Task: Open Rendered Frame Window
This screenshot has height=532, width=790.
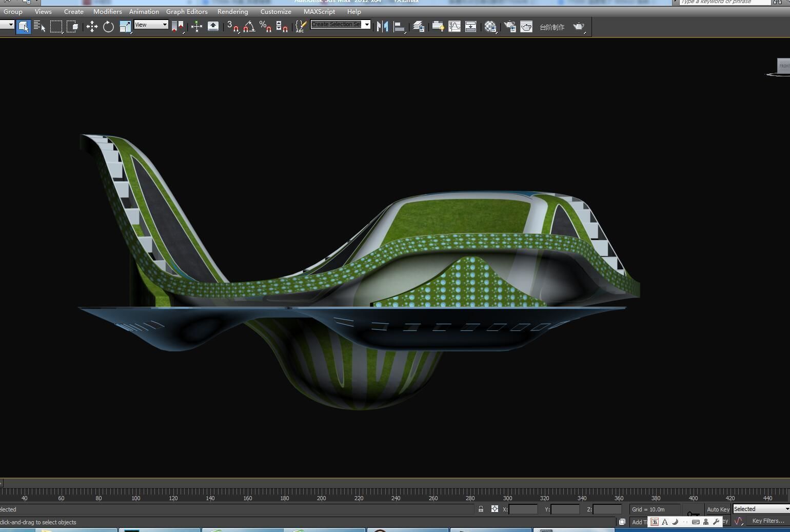Action: (526, 27)
